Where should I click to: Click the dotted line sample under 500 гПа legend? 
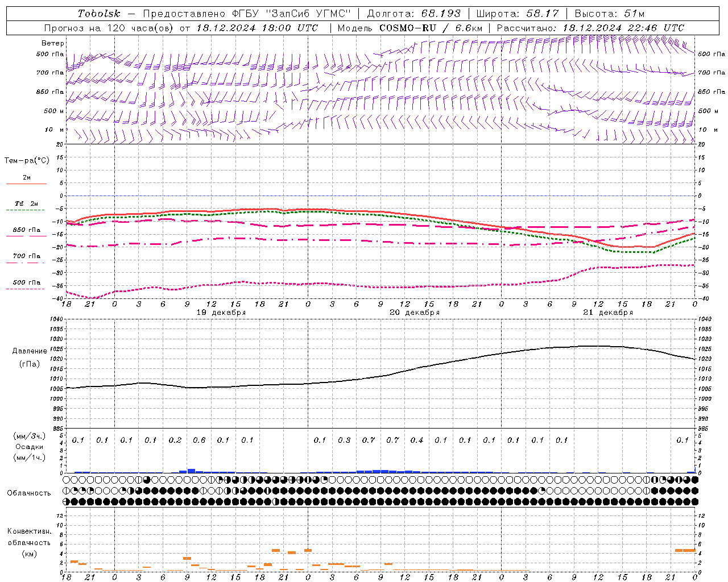click(x=25, y=289)
